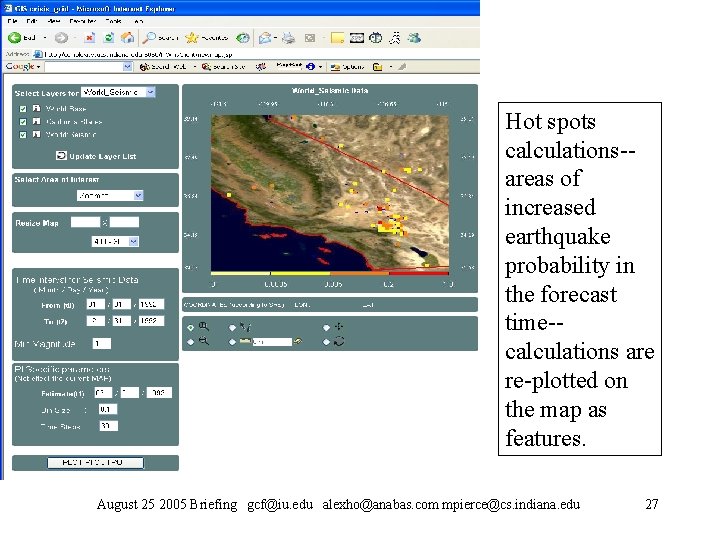Open the File menu
Image resolution: width=720 pixels, height=540 pixels.
click(x=12, y=21)
